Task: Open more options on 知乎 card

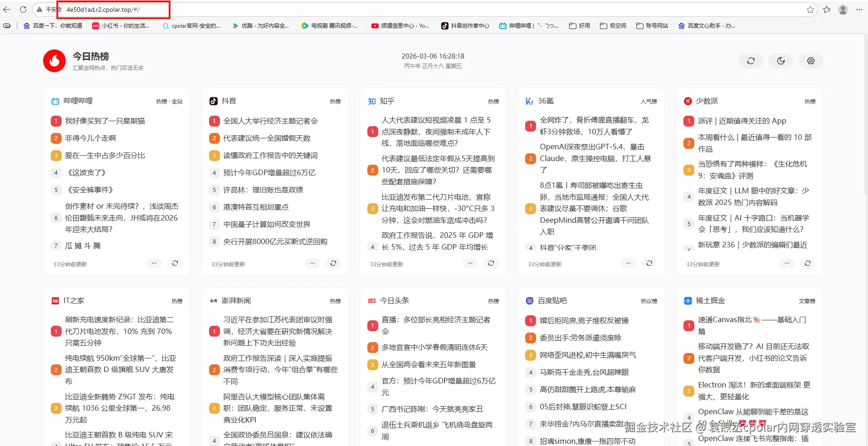Action: click(470, 263)
